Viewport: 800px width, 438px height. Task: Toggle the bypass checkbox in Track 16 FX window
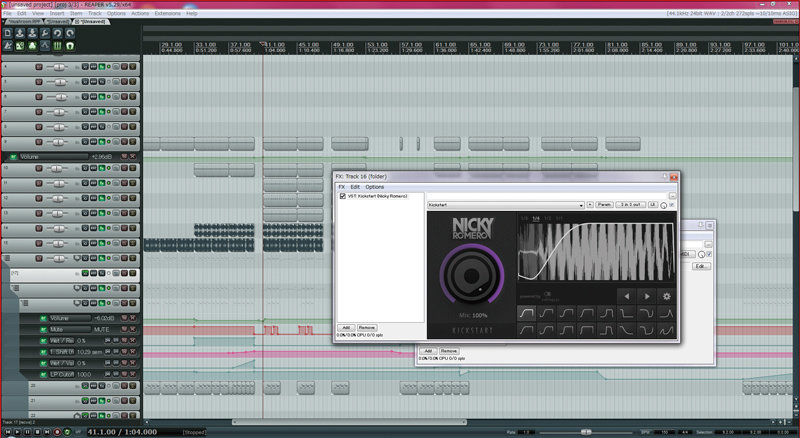(x=672, y=205)
